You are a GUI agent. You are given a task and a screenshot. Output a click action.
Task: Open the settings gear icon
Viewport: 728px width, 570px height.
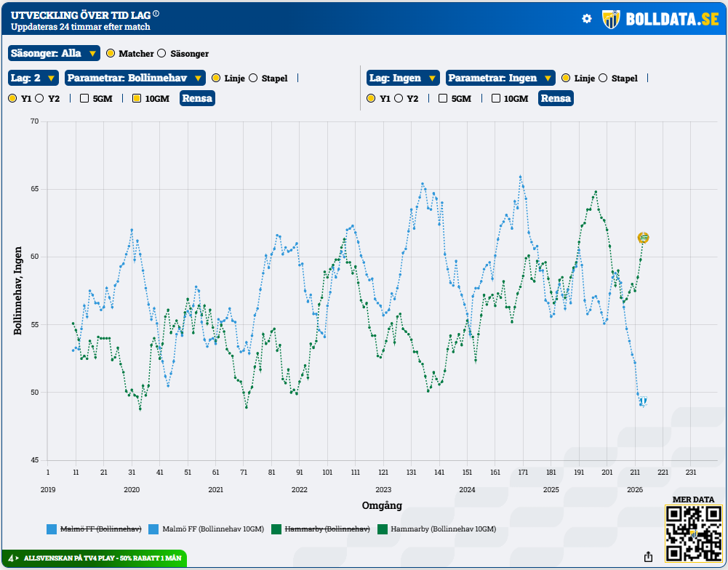[587, 19]
